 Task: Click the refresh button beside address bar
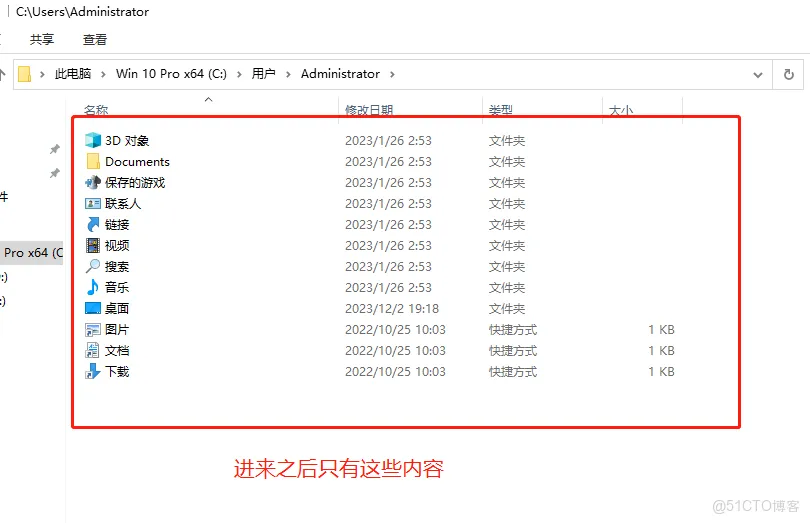click(x=789, y=74)
